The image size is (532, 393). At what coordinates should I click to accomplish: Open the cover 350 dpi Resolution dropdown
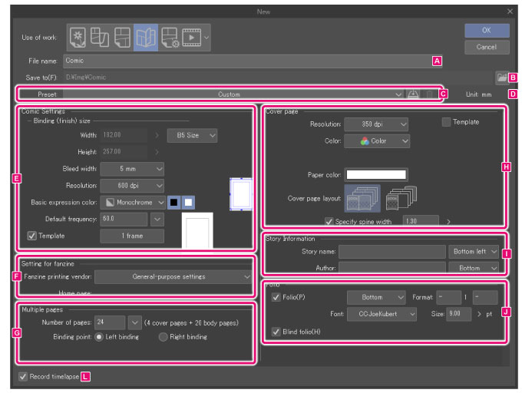pyautogui.click(x=376, y=124)
